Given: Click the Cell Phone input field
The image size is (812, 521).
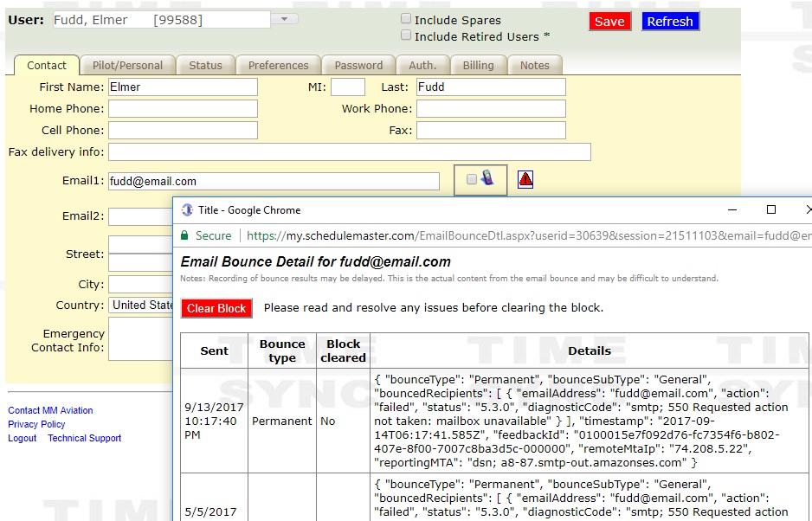Looking at the screenshot, I should tap(183, 130).
